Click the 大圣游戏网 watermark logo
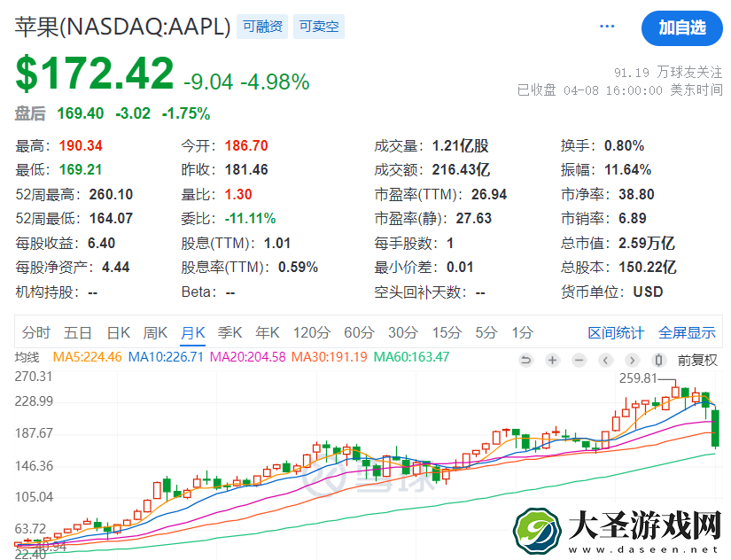This screenshot has height=560, width=731. 618,532
